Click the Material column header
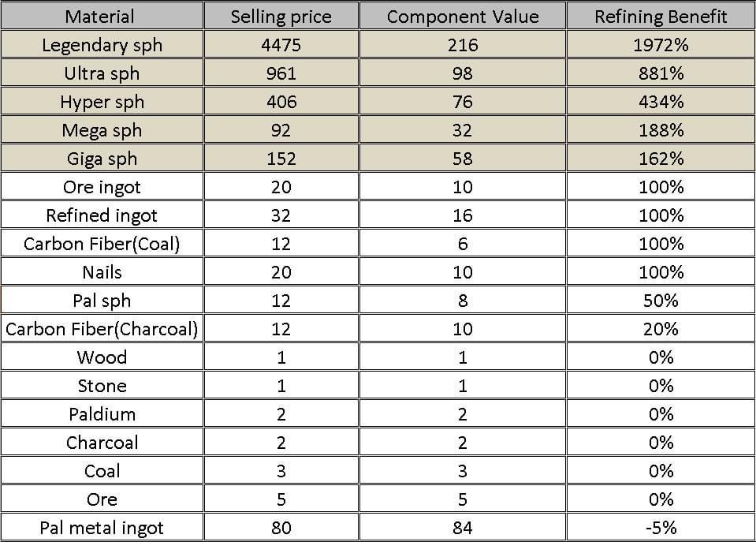The height and width of the screenshot is (542, 756). (100, 17)
